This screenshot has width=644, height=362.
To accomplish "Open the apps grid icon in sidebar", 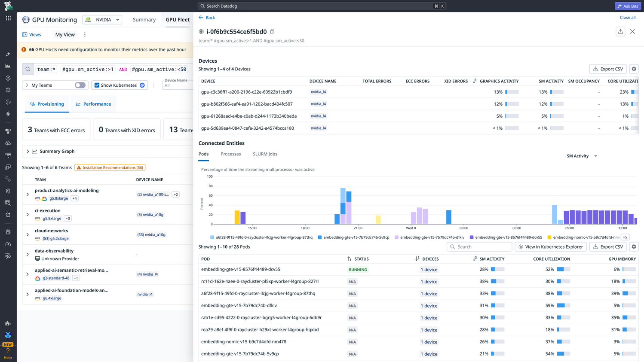I will pos(8,18).
